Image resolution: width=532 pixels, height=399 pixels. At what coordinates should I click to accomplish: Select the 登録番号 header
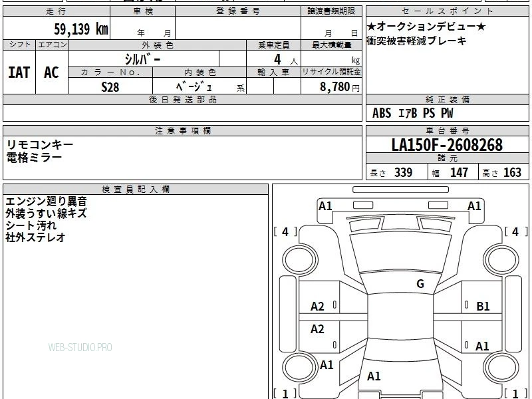click(238, 11)
